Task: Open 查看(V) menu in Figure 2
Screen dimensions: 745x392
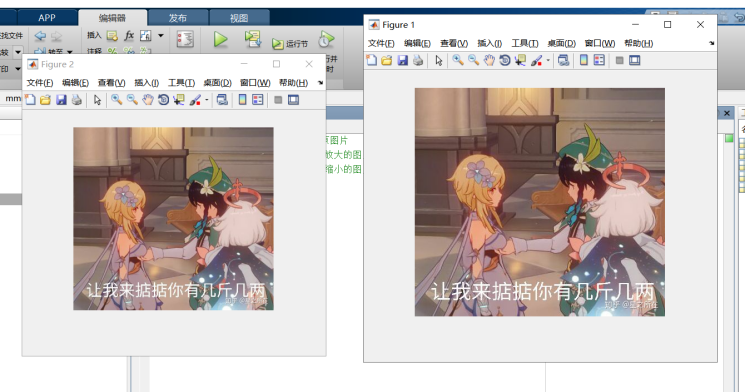Action: 112,83
